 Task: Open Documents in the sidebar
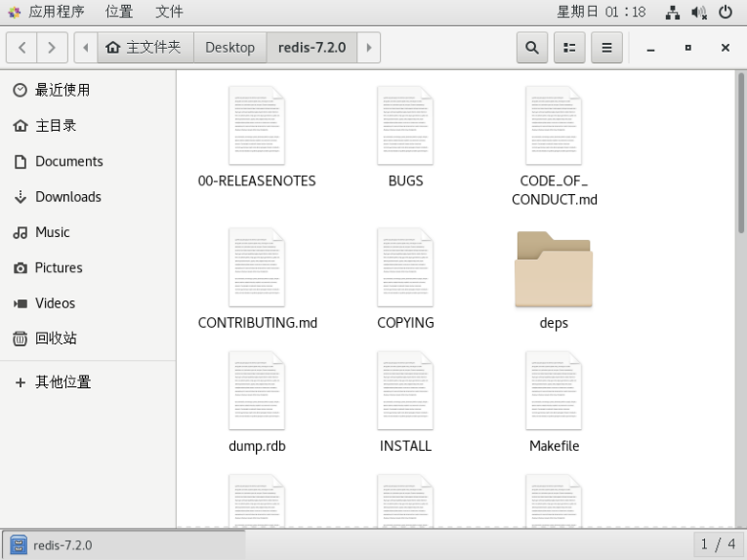pyautogui.click(x=88, y=161)
